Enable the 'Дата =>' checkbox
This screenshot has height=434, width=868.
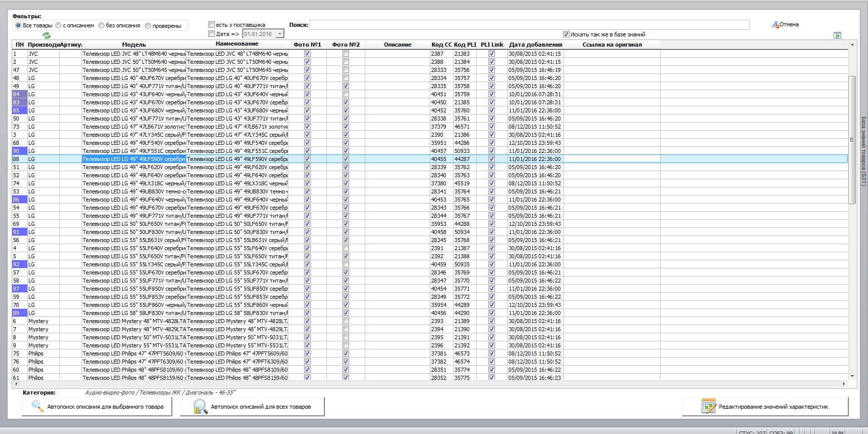click(x=212, y=34)
